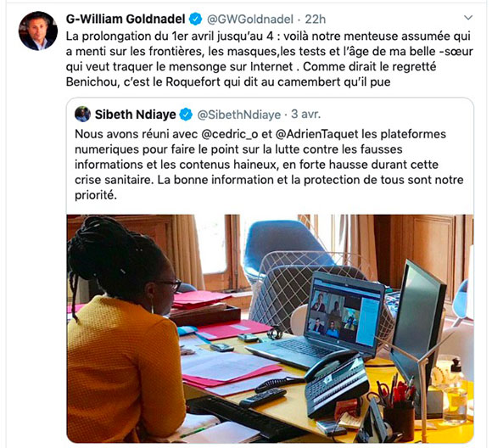Click the @AdrienTaquet mention
The width and height of the screenshot is (492, 448).
(x=316, y=134)
